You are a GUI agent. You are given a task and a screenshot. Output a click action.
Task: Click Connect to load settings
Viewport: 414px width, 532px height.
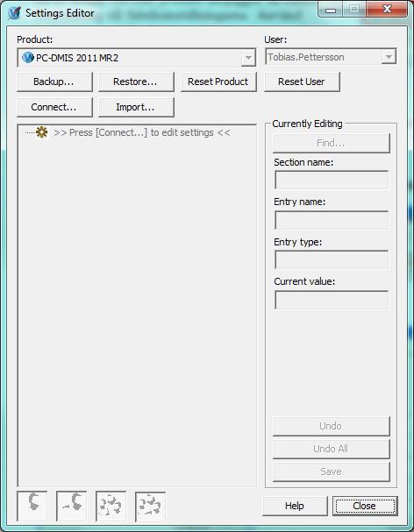pos(54,107)
